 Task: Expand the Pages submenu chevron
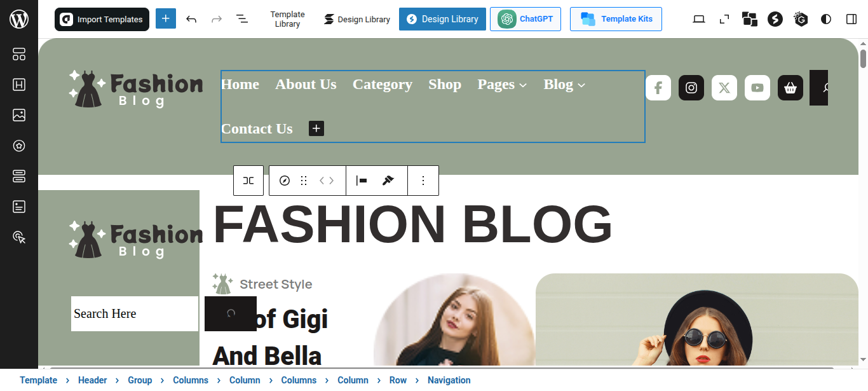[523, 85]
